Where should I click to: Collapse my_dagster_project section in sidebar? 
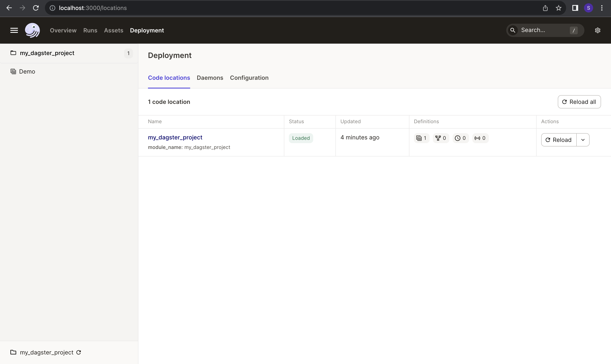pos(47,53)
